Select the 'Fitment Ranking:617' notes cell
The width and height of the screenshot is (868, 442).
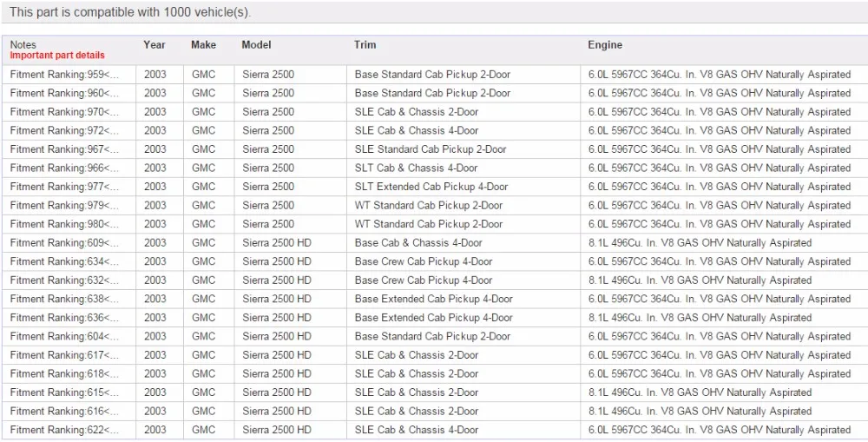click(x=69, y=355)
